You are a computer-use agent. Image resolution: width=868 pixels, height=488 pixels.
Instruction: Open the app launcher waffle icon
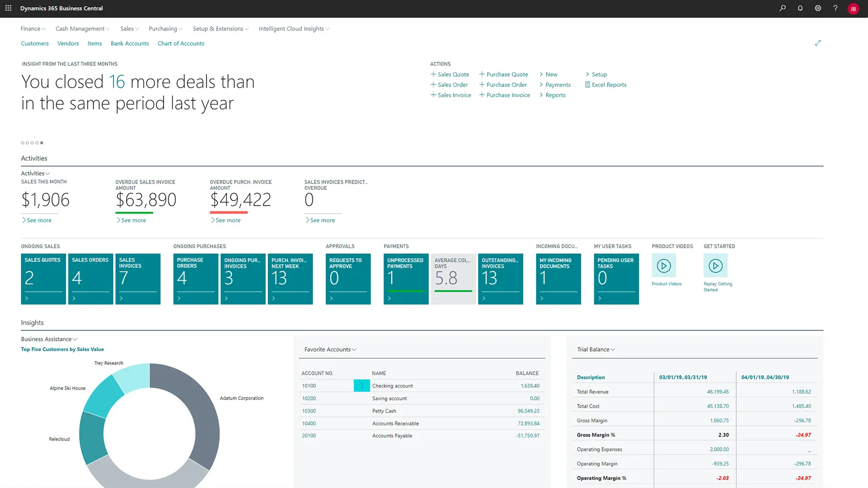click(x=8, y=8)
